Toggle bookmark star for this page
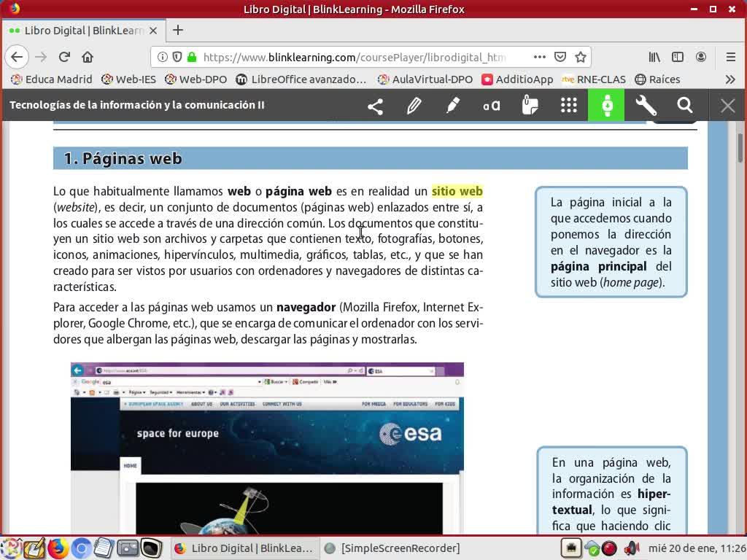The width and height of the screenshot is (747, 560). point(581,57)
